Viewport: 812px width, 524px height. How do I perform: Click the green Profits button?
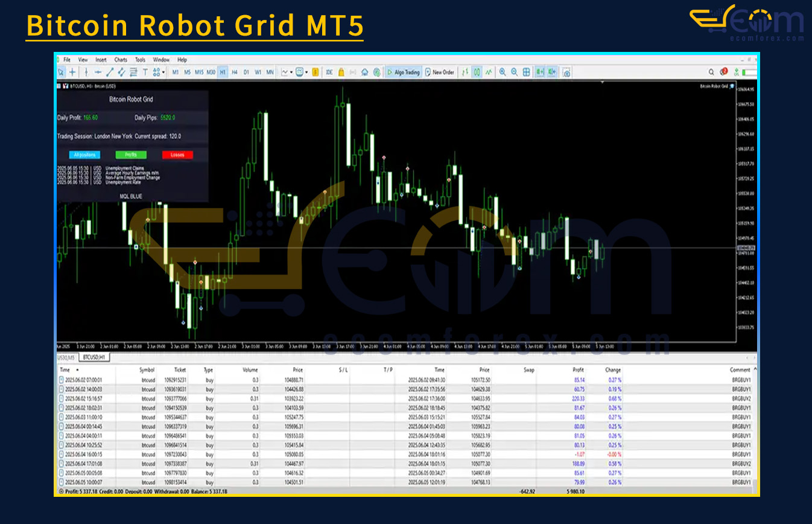[x=131, y=155]
